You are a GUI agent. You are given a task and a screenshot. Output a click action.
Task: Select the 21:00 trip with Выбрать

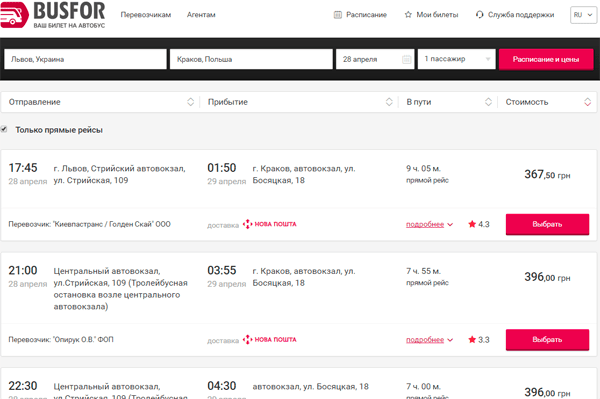(x=547, y=340)
